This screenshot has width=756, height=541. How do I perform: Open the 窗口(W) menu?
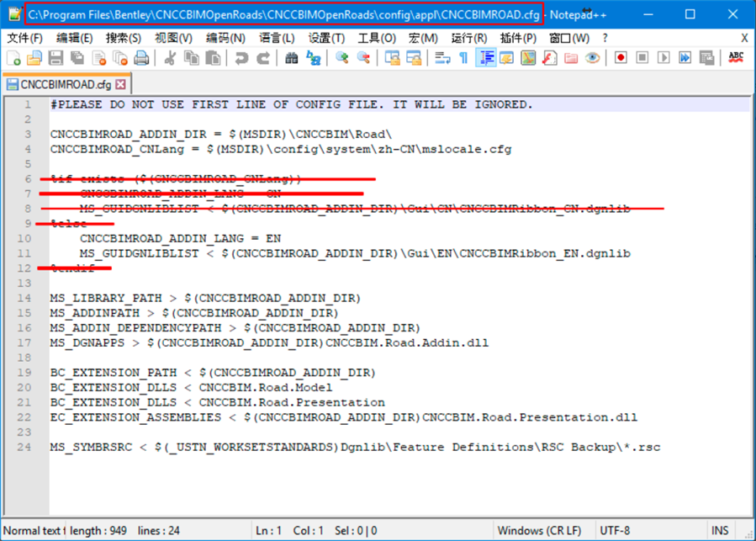point(569,38)
